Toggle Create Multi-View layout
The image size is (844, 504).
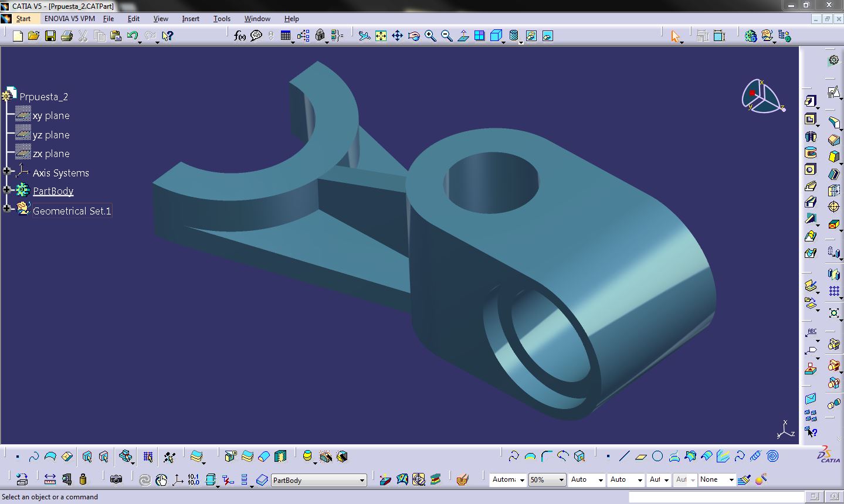pyautogui.click(x=479, y=36)
